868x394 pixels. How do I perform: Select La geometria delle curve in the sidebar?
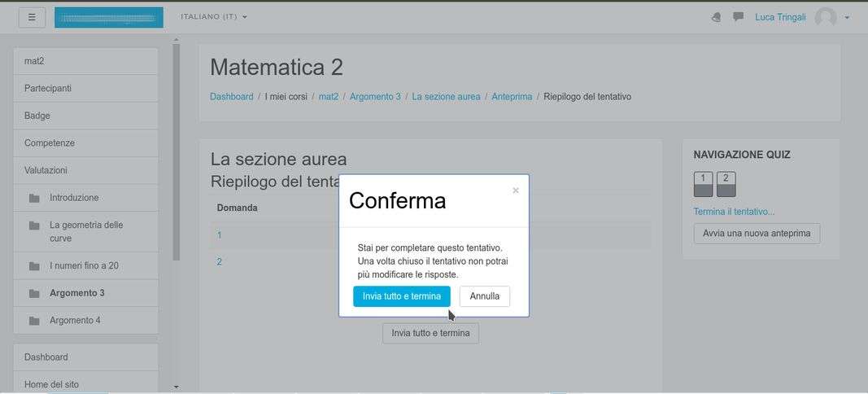coord(85,232)
